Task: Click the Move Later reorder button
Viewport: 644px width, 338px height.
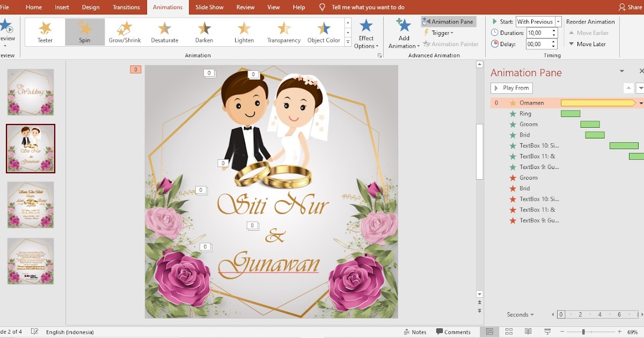Action: (x=588, y=44)
